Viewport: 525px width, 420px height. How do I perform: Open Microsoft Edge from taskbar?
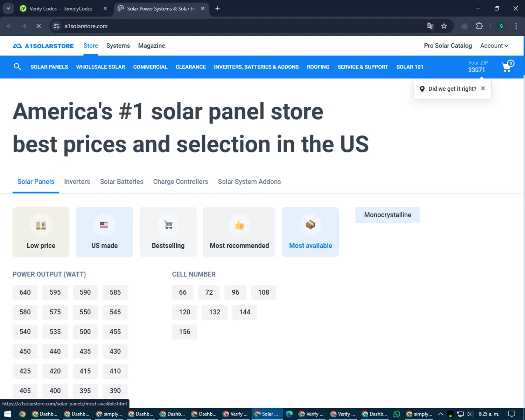[x=289, y=414]
